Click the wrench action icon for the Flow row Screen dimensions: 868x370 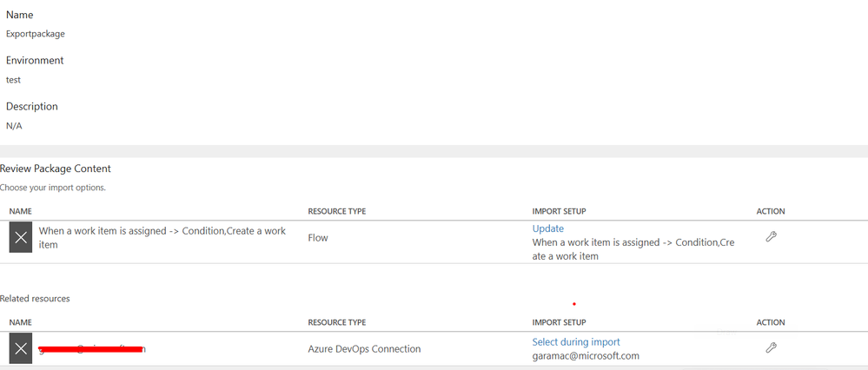pyautogui.click(x=771, y=237)
